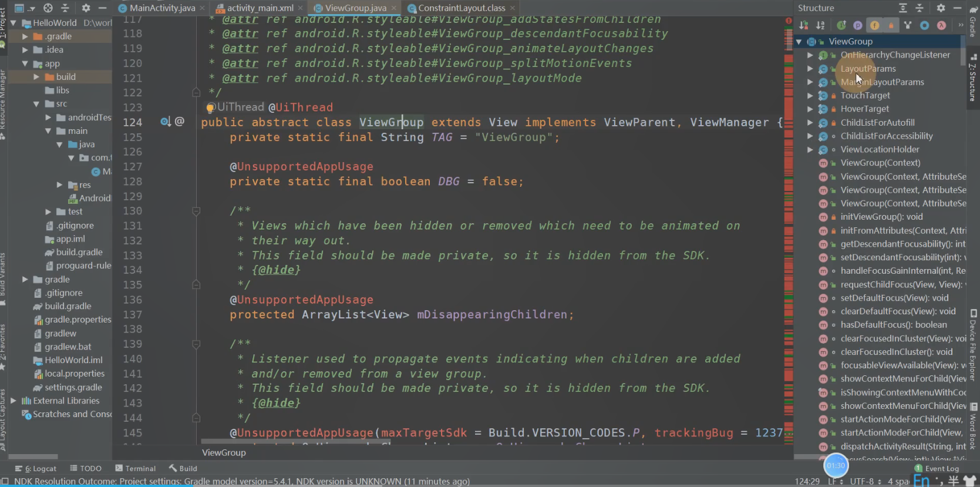Toggle Show Inherited in Structure toolbar
Screen dimensions: 980x487
841,25
